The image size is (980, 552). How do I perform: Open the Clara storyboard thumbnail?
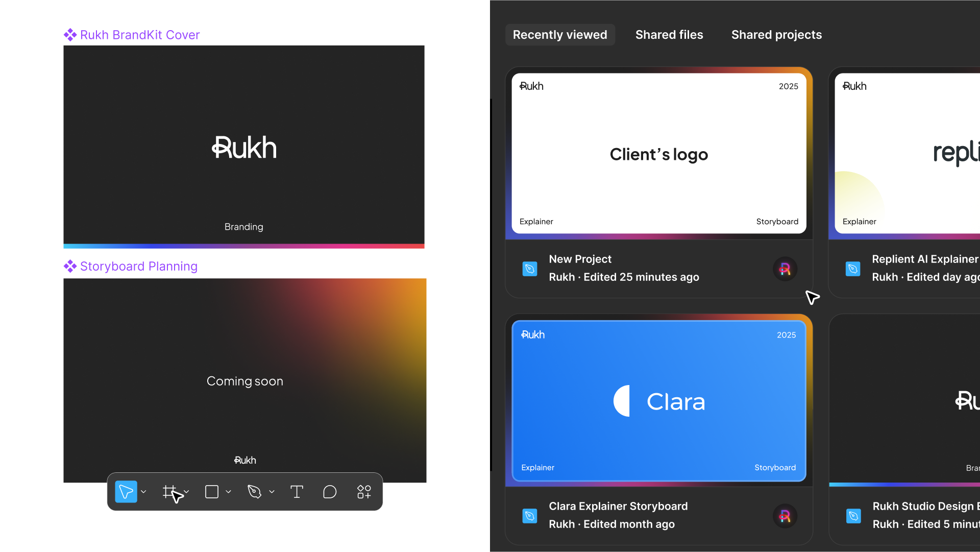click(x=658, y=401)
